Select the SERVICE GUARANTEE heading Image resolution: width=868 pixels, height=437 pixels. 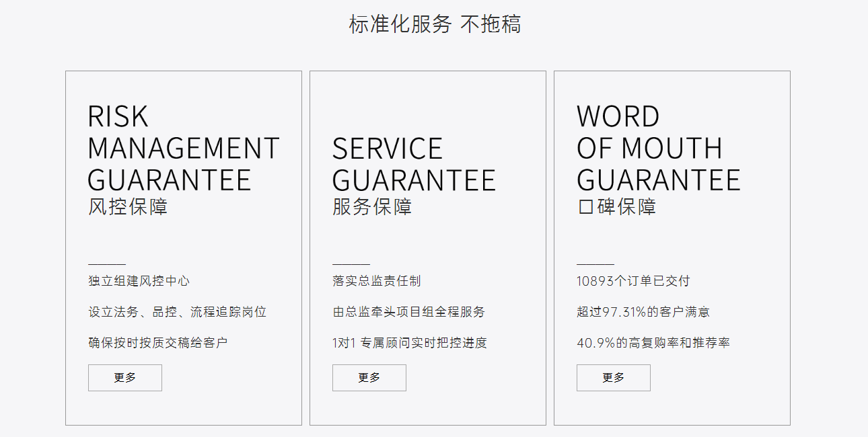[x=413, y=165]
